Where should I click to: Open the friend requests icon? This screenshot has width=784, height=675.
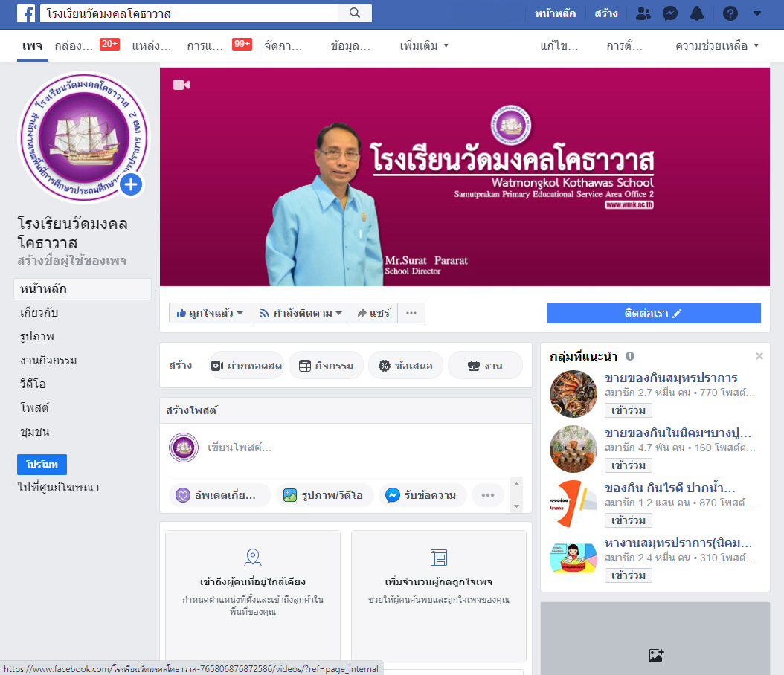pos(643,13)
